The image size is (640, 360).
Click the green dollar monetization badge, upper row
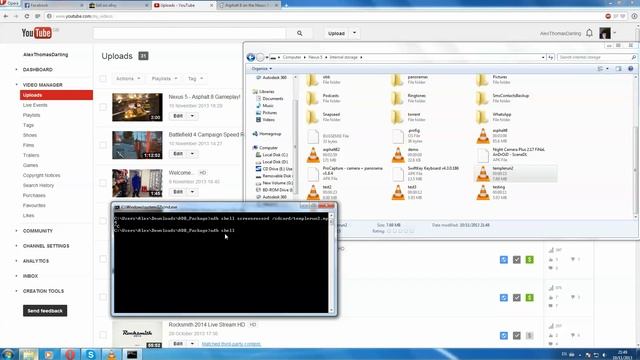[529, 260]
